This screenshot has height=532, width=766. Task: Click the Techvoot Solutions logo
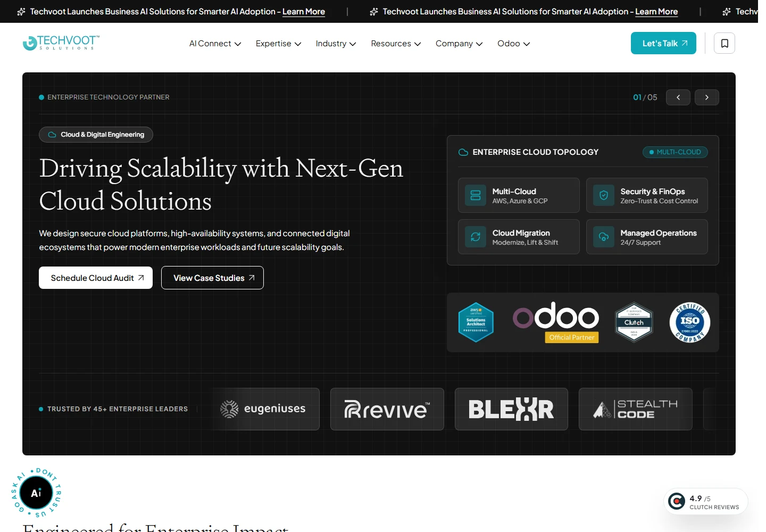point(61,43)
